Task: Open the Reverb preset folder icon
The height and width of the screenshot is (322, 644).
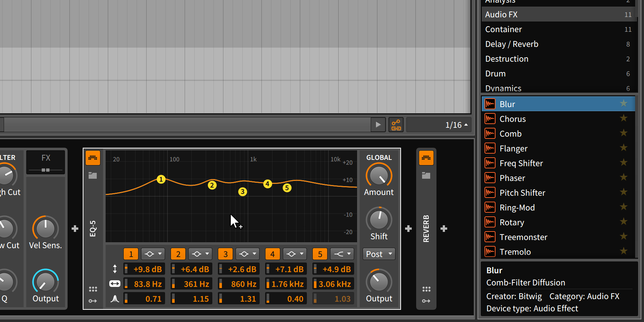Action: [x=426, y=175]
